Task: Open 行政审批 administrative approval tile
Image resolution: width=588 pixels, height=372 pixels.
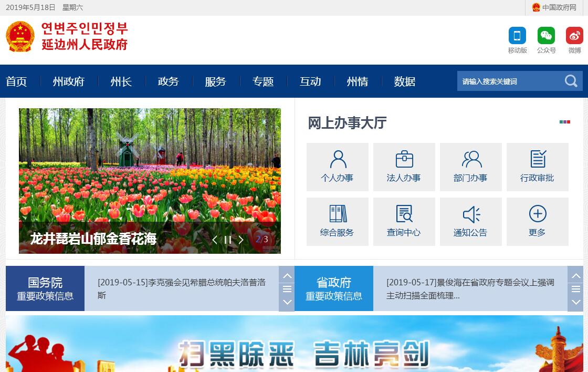Action: point(538,167)
